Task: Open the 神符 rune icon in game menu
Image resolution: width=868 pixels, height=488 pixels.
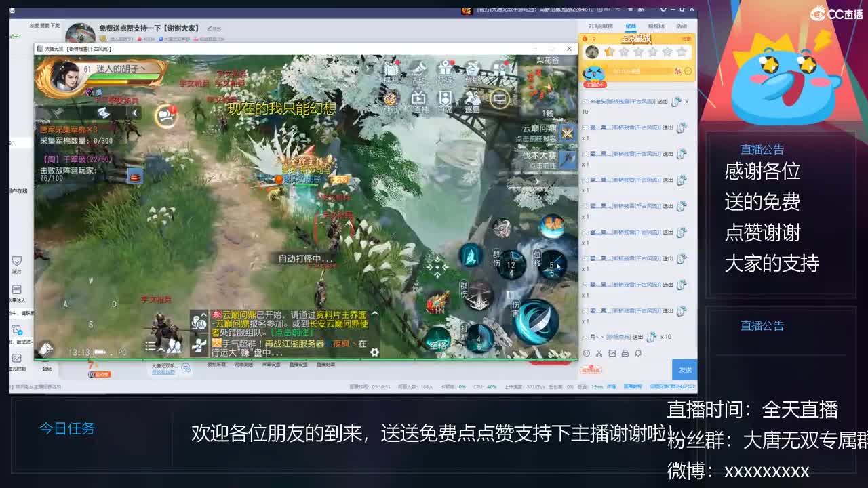Action: pyautogui.click(x=391, y=100)
